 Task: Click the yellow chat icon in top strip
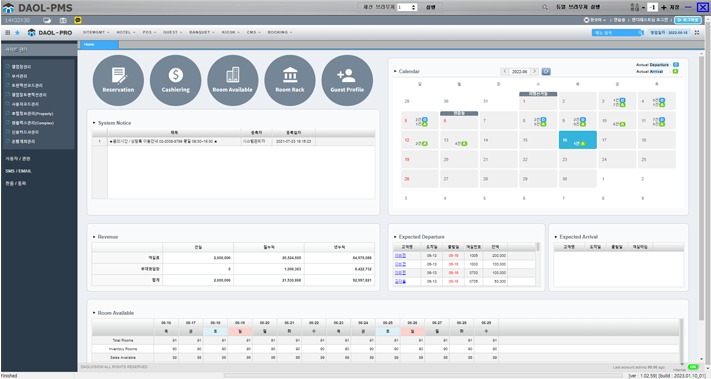tap(78, 20)
